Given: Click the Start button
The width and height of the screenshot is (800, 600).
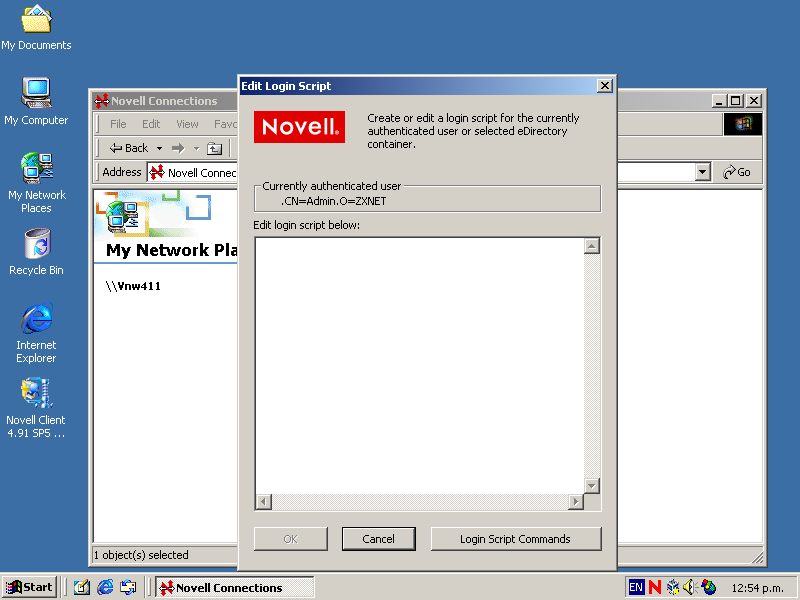Looking at the screenshot, I should [x=29, y=587].
